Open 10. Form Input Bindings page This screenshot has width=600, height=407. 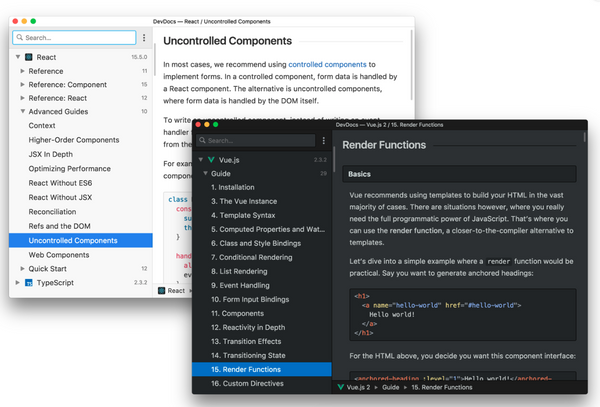point(262,299)
